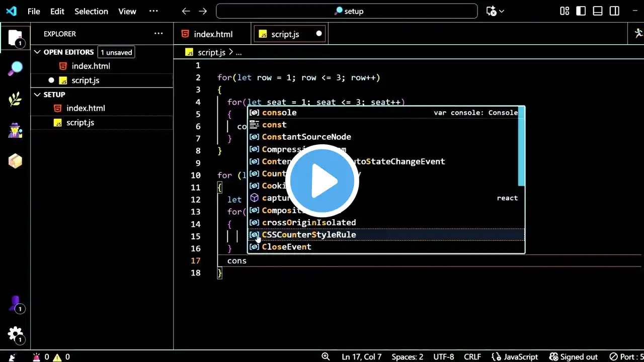Click the setup search command box

[347, 11]
